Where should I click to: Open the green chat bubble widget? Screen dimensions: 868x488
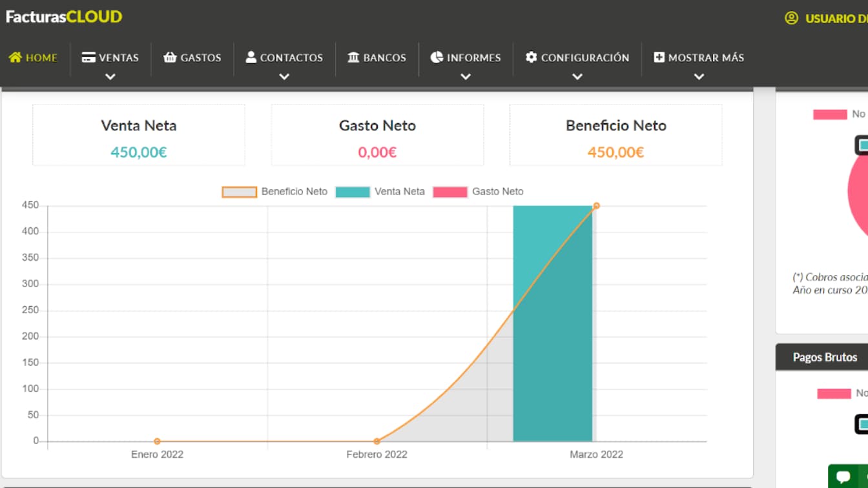(843, 477)
